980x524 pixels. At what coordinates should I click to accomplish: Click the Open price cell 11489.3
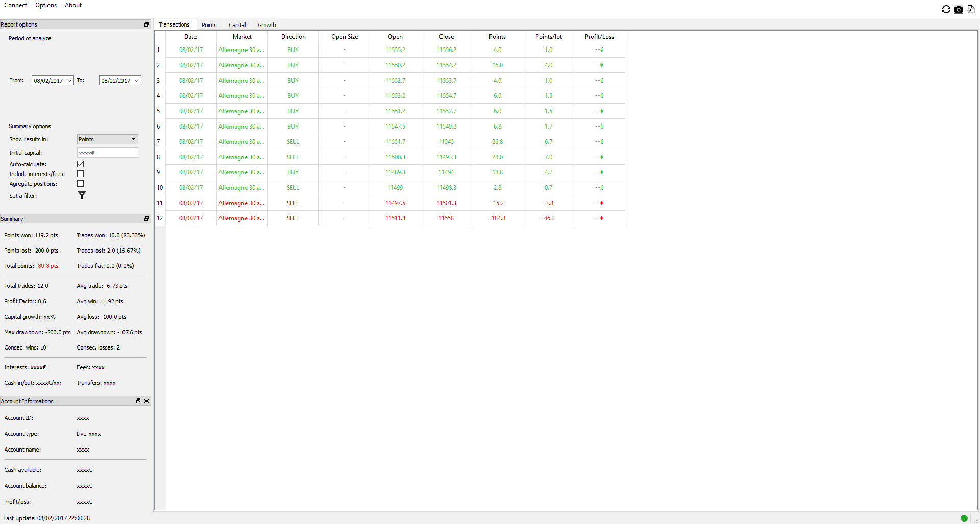coord(395,172)
